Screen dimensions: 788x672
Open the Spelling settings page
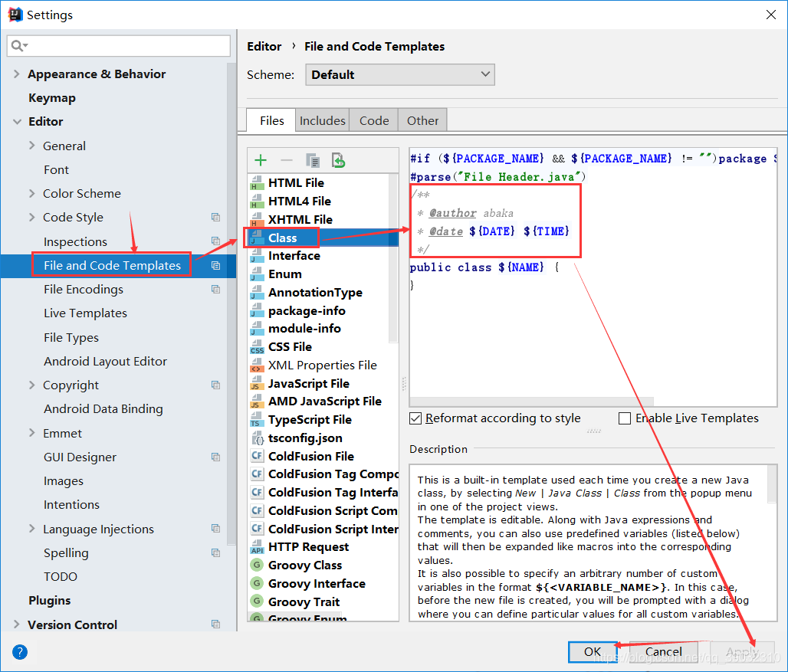click(x=66, y=553)
